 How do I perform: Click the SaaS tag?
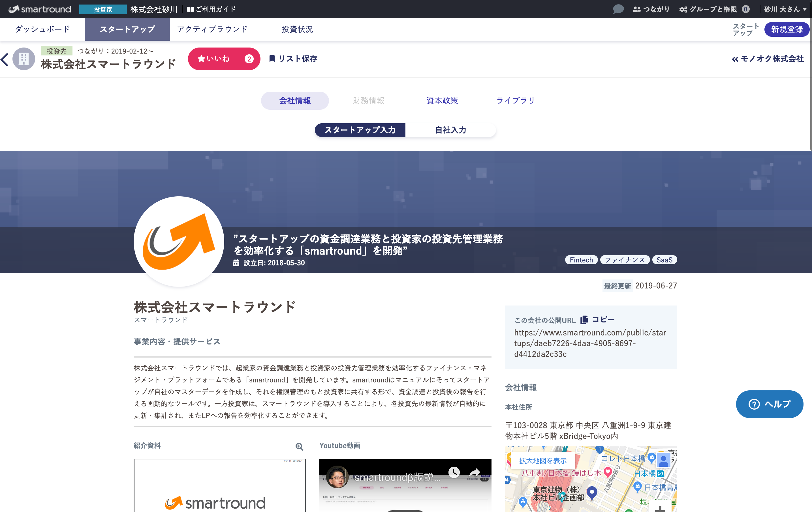coord(664,260)
